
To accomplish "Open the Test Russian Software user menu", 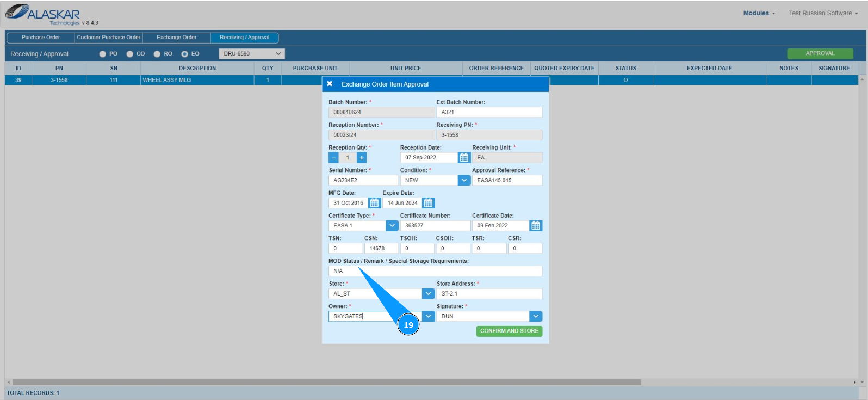I will [823, 13].
